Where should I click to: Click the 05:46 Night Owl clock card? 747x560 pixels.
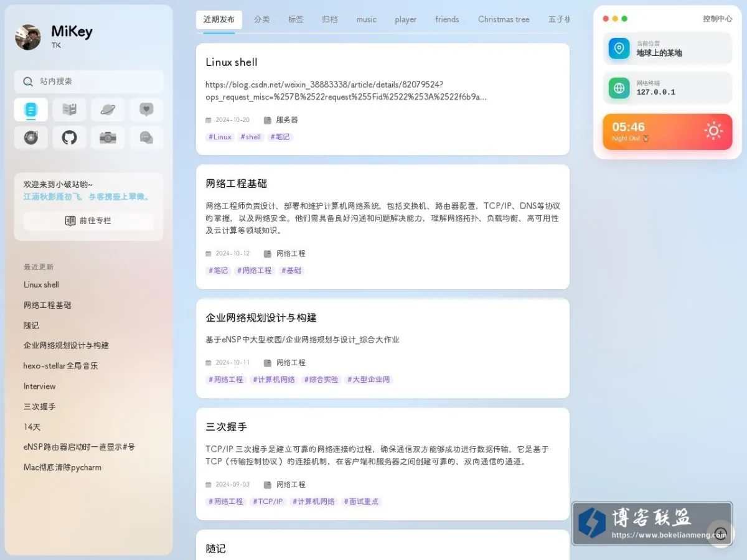click(667, 131)
